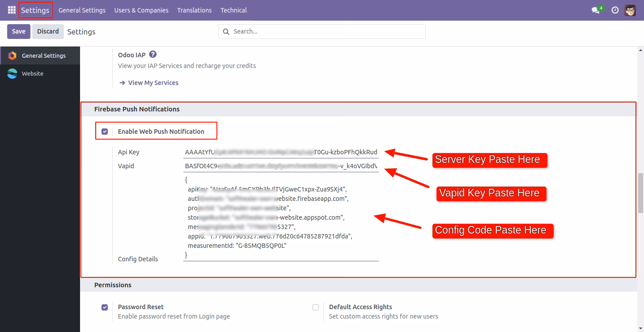Screen dimensions: 644x332
Task: Expand the Users & Companies menu
Action: click(x=141, y=10)
